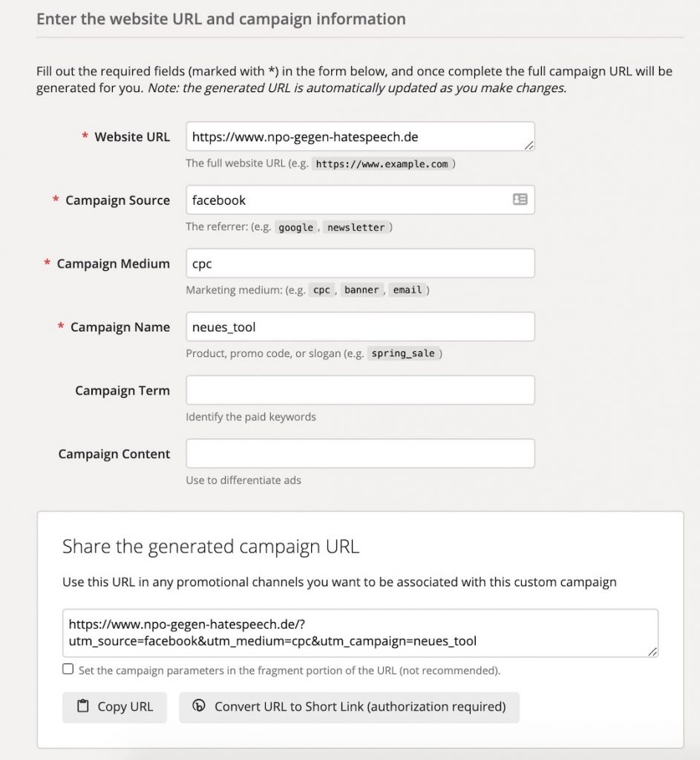This screenshot has height=760, width=700.
Task: Click the Campaign Content label
Action: point(114,453)
